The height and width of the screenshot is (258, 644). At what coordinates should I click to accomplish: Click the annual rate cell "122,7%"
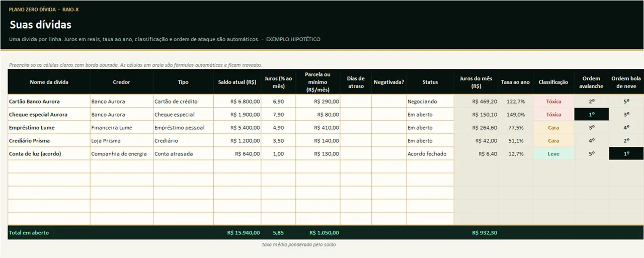coord(516,101)
